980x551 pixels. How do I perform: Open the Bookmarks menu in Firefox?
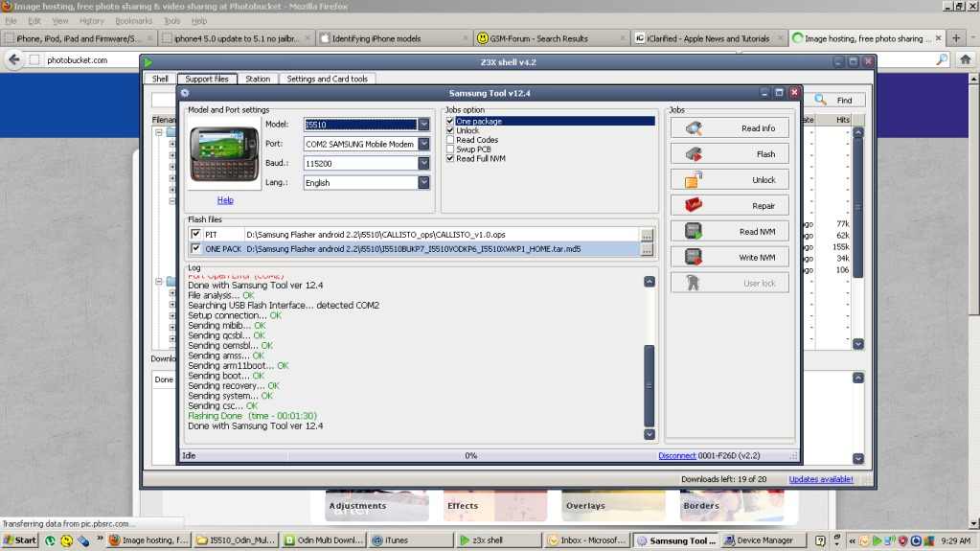coord(133,21)
